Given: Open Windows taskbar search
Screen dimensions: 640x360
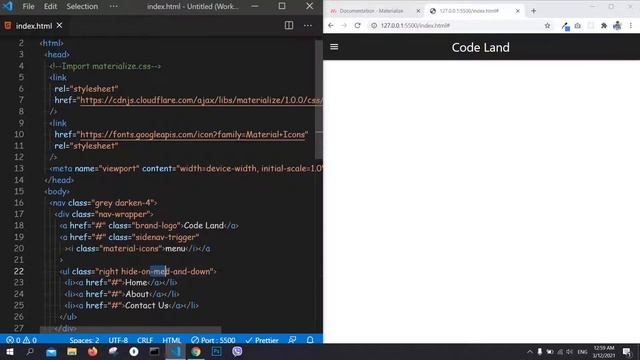Looking at the screenshot, I should pyautogui.click(x=30, y=352).
